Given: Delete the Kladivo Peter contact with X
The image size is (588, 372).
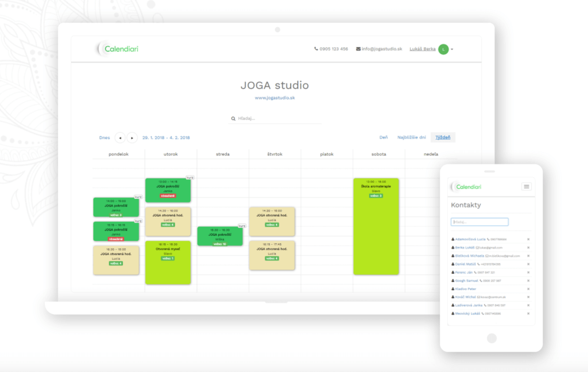Looking at the screenshot, I should [x=528, y=289].
